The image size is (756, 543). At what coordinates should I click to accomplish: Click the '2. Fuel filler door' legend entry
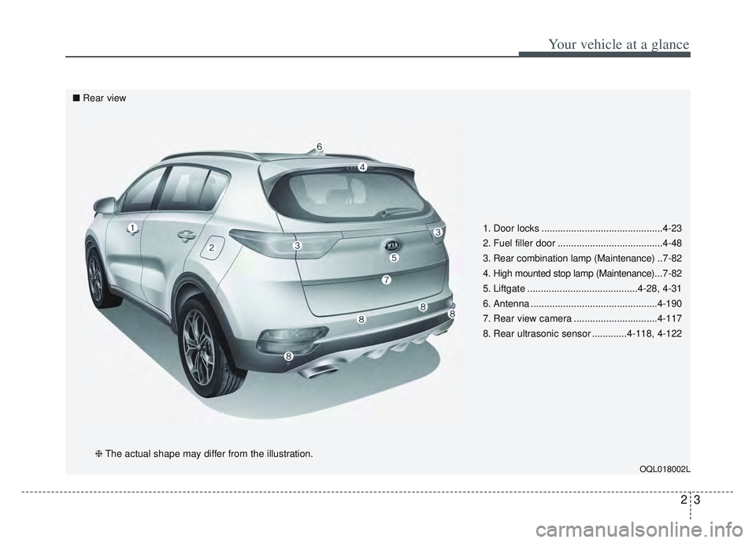click(582, 244)
